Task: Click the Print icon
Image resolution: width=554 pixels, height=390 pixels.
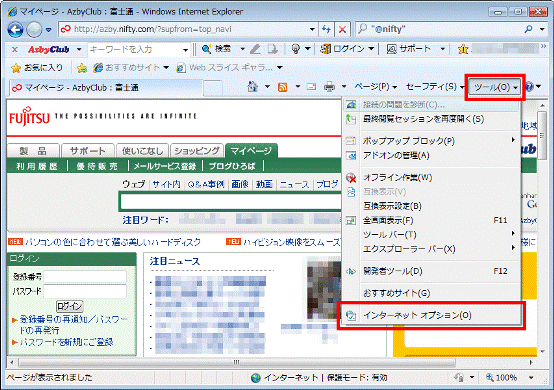Action: pyautogui.click(x=330, y=87)
